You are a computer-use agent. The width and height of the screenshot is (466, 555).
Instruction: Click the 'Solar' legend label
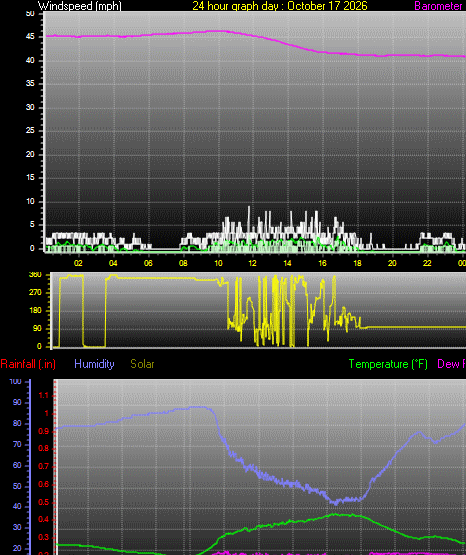[142, 364]
